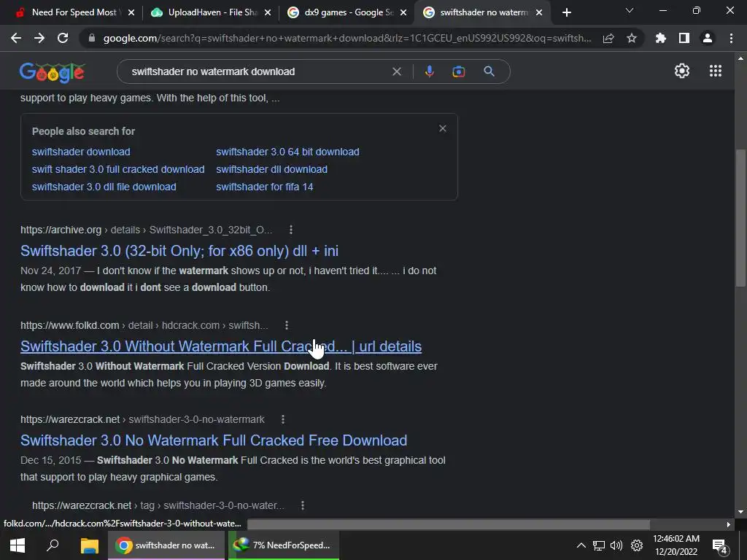Share this page from address bar
Viewport: 747px width, 560px height.
[x=608, y=38]
